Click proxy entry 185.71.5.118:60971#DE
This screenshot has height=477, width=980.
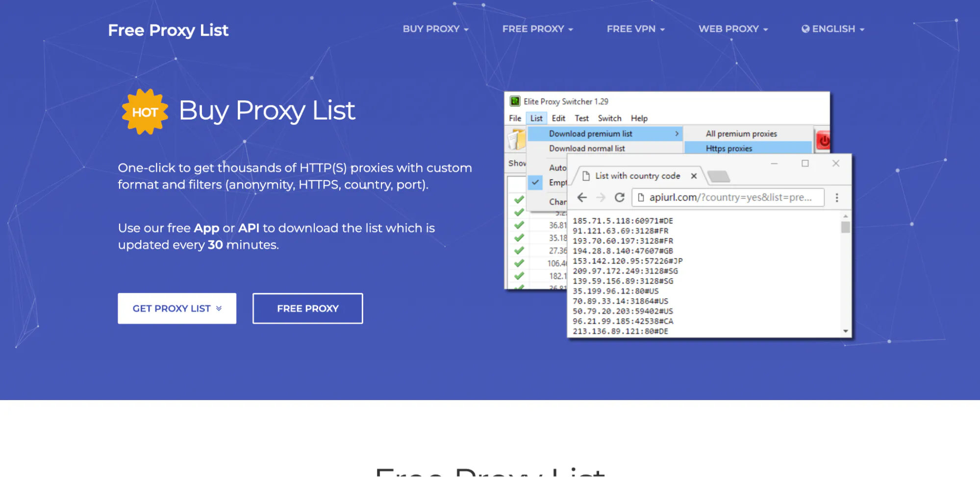click(623, 221)
